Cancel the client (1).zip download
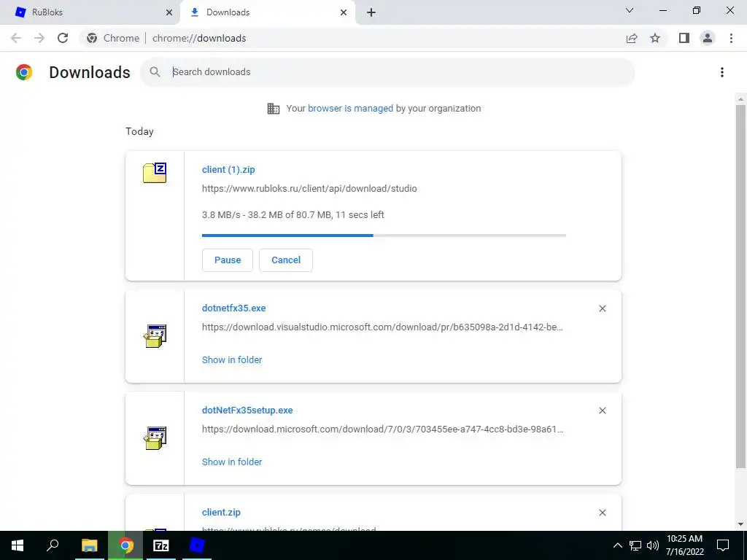The image size is (747, 560). click(286, 260)
